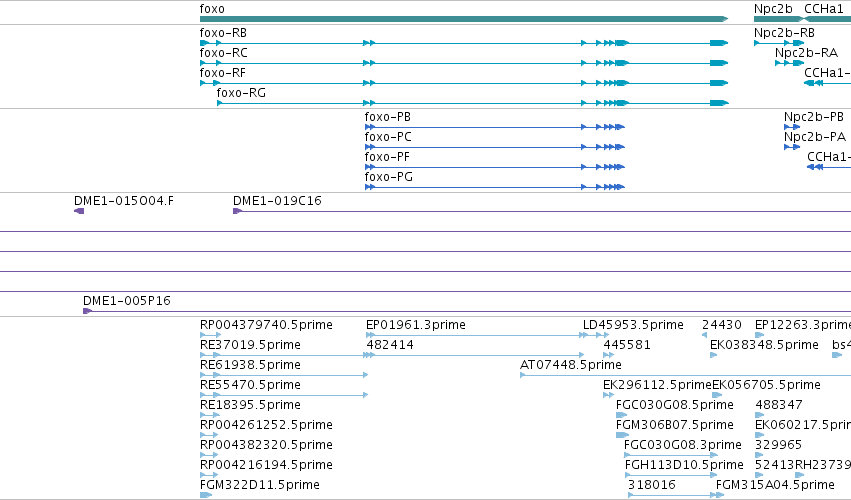Click the foxo gene label
Screen dimensions: 851x500
212,9
